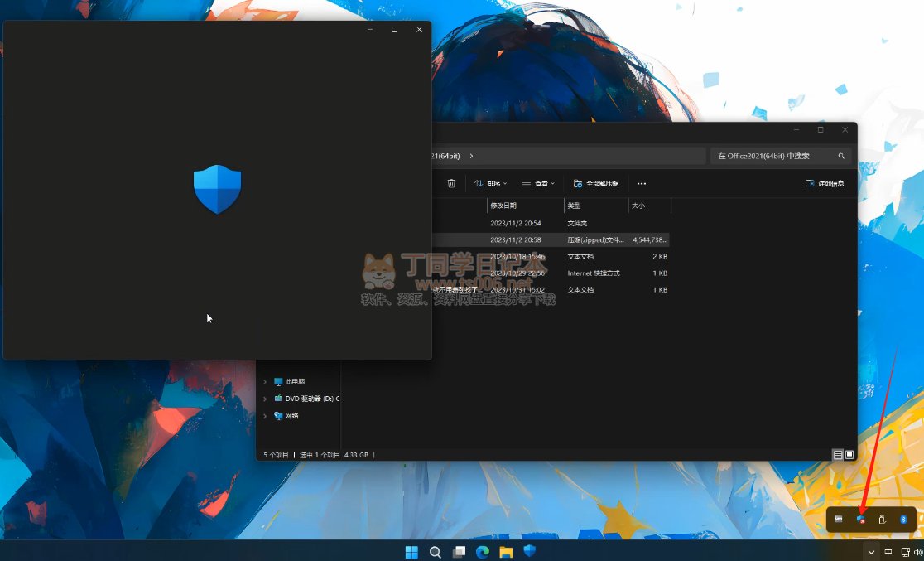
Task: Open Microsoft Edge from the taskbar
Action: [x=482, y=552]
